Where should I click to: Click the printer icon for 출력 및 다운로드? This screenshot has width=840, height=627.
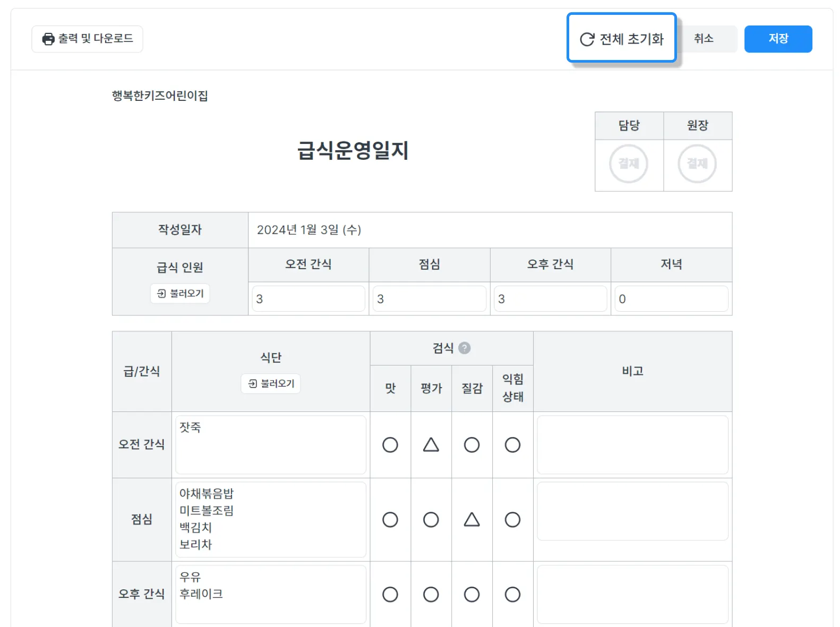click(48, 39)
